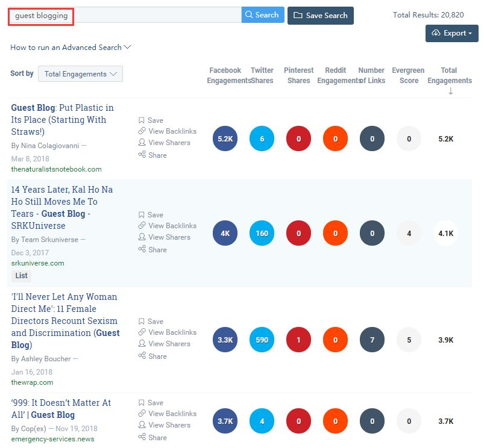Viewport: 484px width, 448px height.
Task: Open the '999: It Doesn't Matter At All' article
Action: (61, 408)
